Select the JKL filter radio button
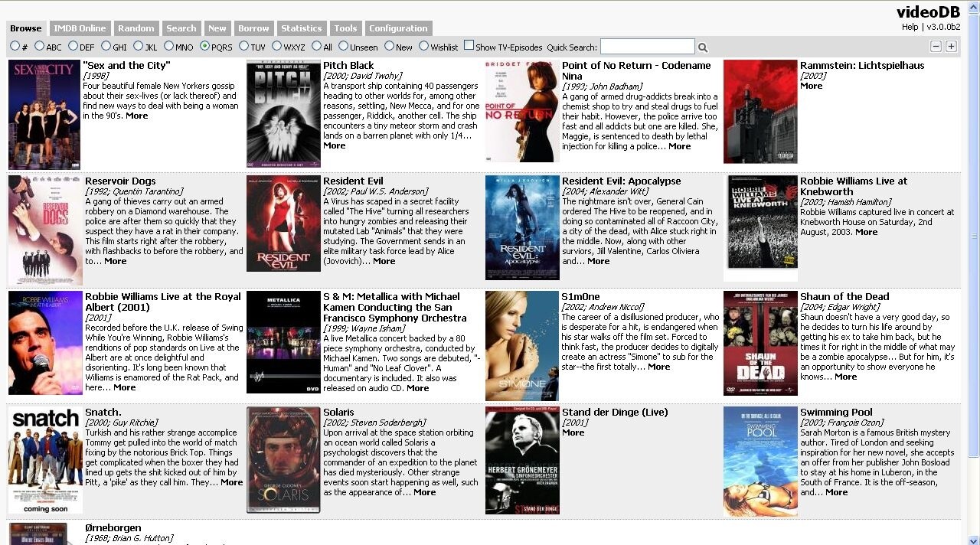The image size is (980, 545). coord(139,46)
